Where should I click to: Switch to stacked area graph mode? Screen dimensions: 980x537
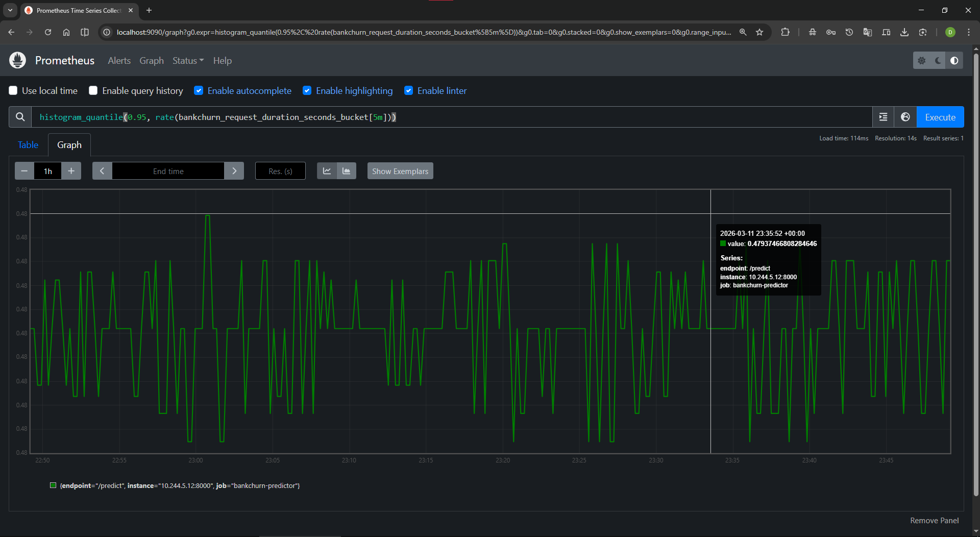pos(347,171)
